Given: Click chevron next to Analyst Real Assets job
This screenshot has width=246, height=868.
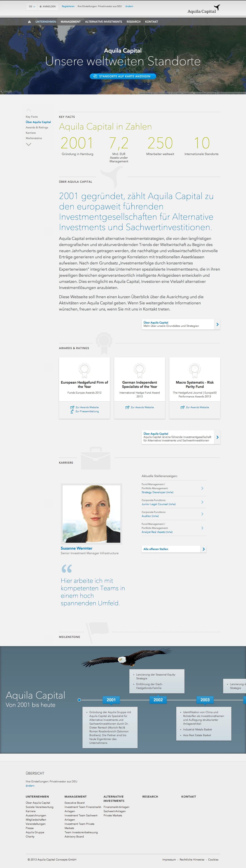Looking at the screenshot, I should point(202,528).
